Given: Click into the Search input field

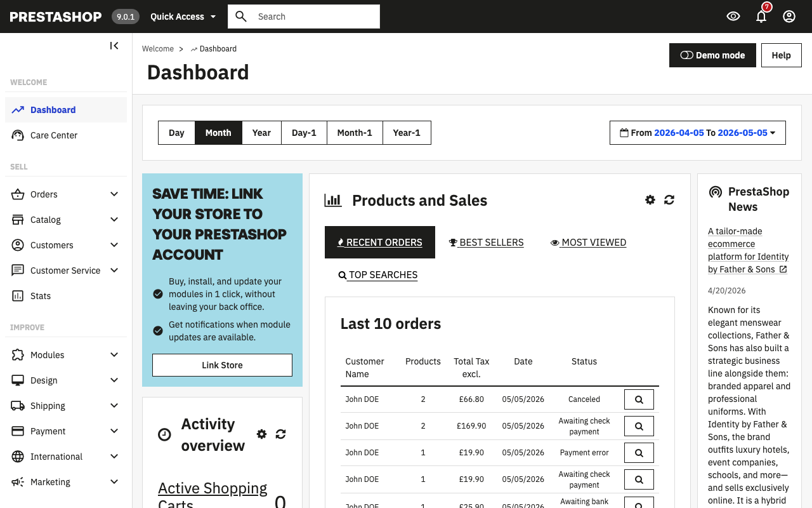Looking at the screenshot, I should 316,17.
